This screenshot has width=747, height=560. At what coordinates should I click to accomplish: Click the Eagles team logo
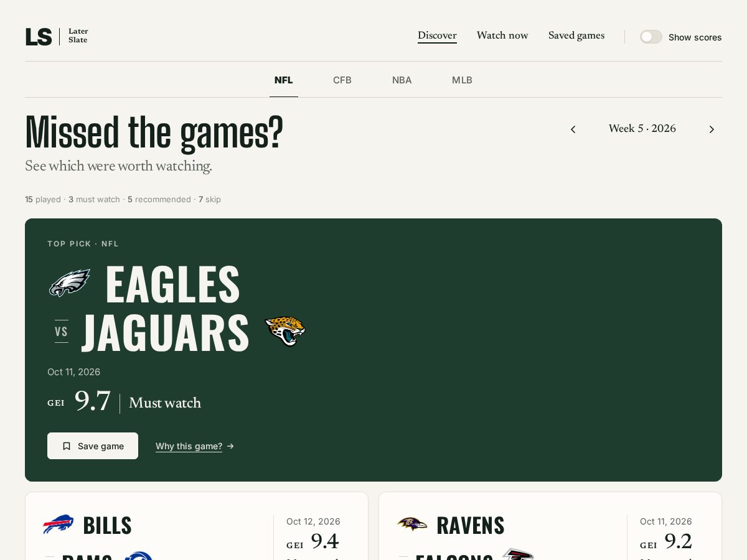coord(70,283)
